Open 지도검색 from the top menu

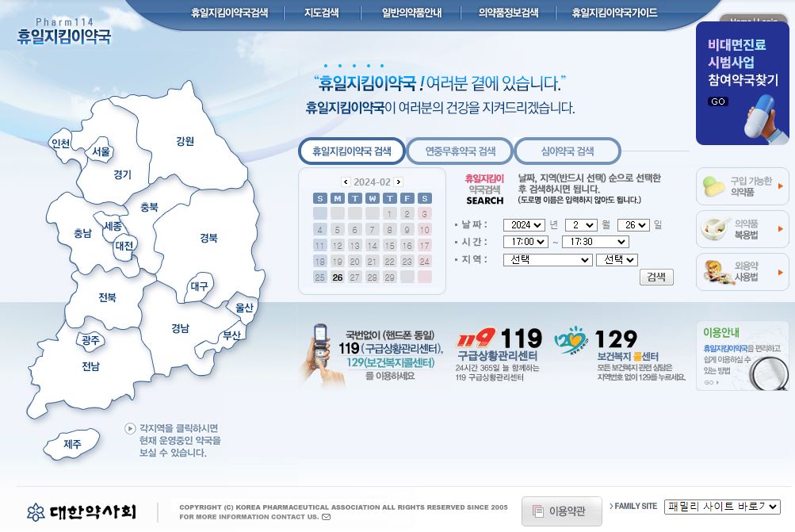point(320,12)
